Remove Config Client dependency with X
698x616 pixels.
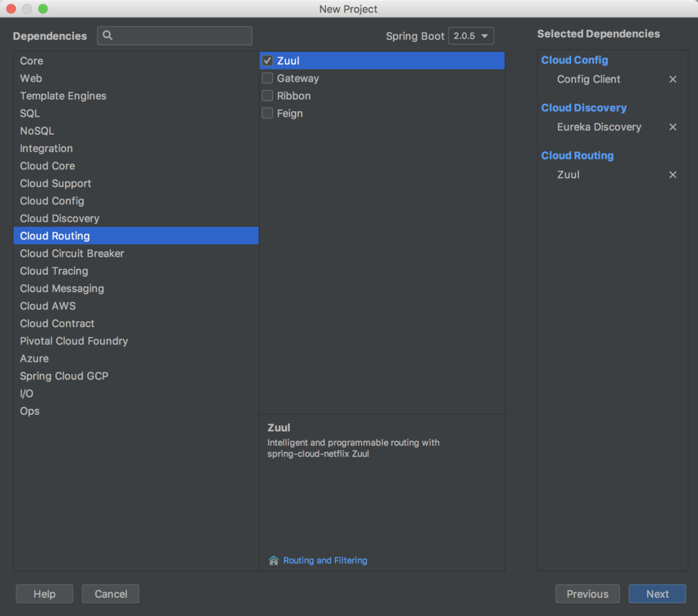673,80
